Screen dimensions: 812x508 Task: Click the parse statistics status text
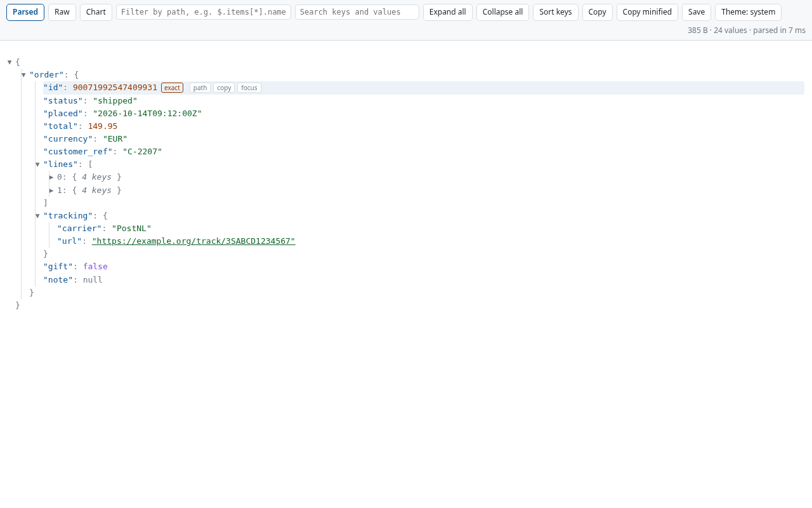tap(747, 30)
